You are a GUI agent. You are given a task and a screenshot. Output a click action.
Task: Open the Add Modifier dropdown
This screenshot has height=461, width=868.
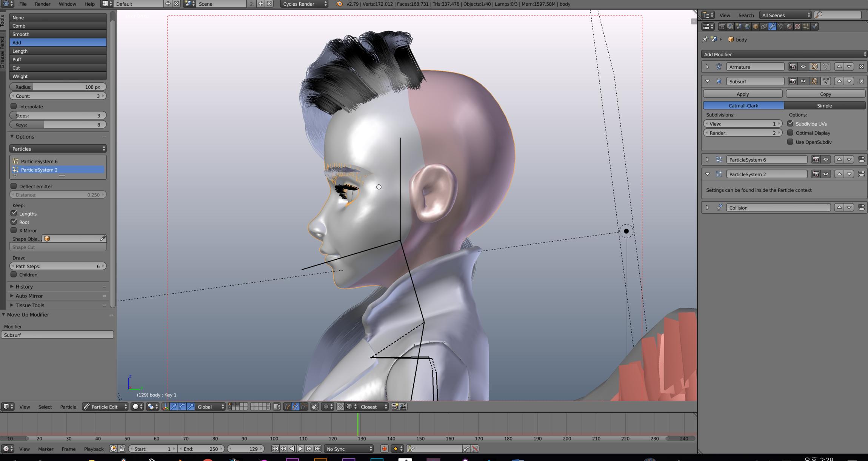click(784, 54)
